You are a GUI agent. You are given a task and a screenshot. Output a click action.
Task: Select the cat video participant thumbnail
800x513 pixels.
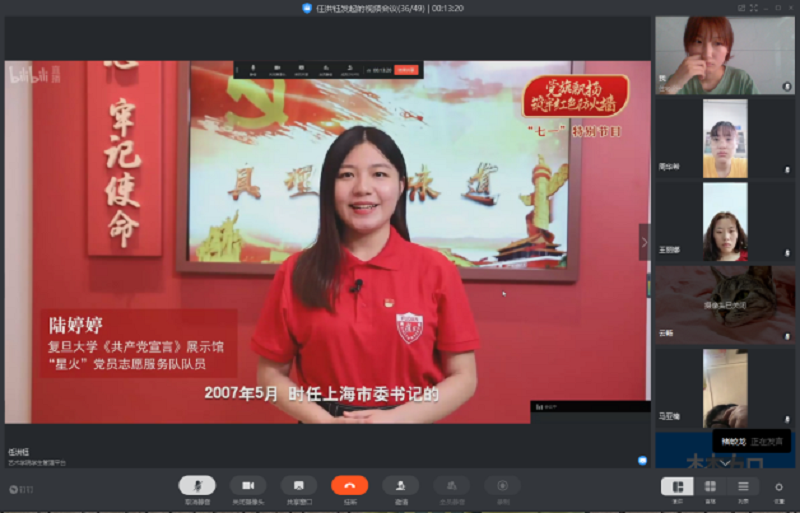point(724,301)
